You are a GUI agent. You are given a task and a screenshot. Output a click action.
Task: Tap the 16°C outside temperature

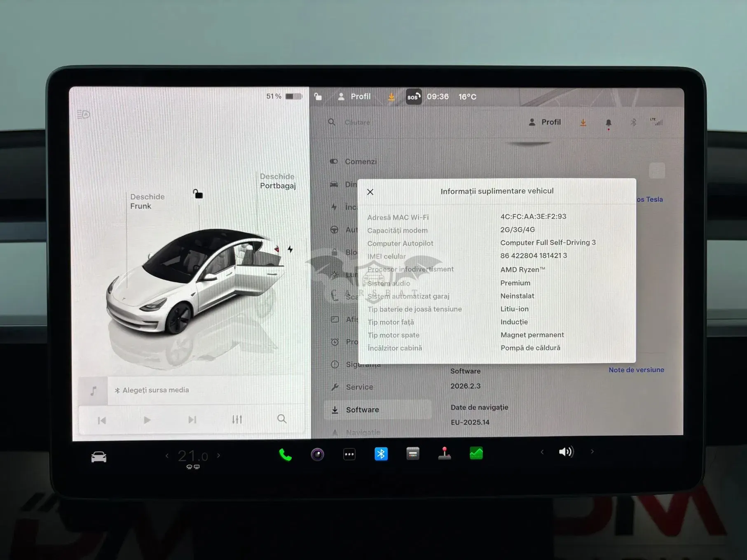467,97
